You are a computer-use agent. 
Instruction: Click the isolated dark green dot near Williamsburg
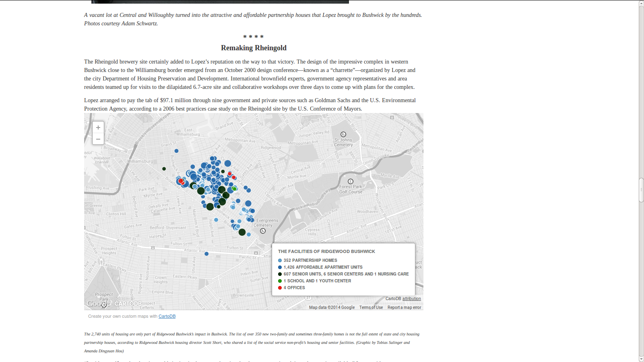click(x=164, y=169)
